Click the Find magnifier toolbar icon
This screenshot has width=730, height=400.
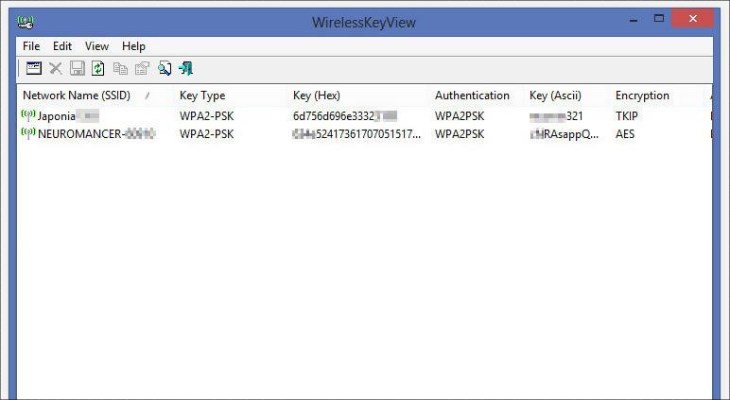164,69
